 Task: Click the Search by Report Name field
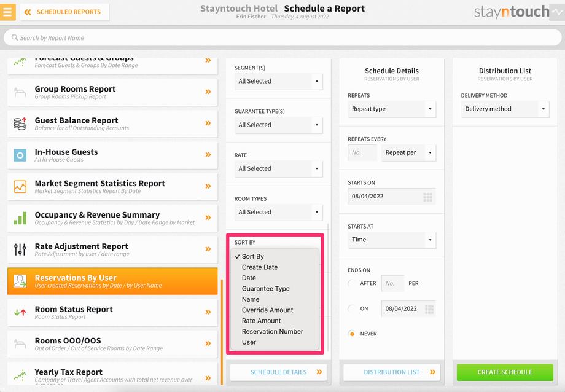[282, 37]
